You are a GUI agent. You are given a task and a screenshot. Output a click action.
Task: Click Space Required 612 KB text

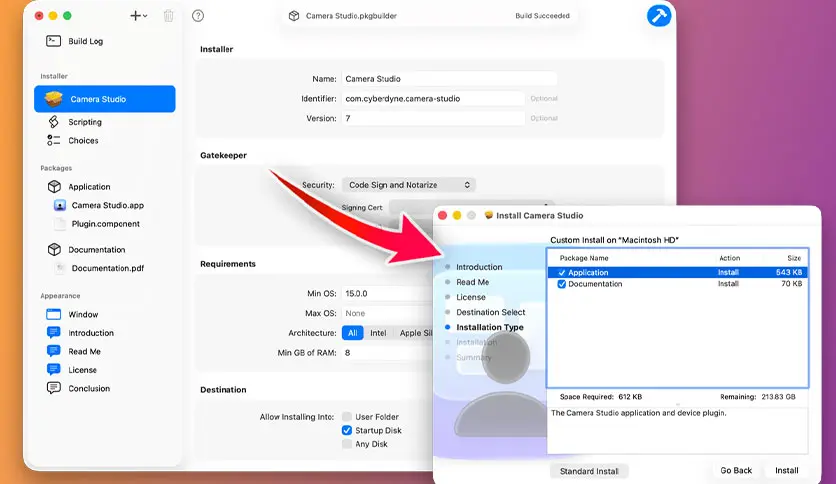600,397
